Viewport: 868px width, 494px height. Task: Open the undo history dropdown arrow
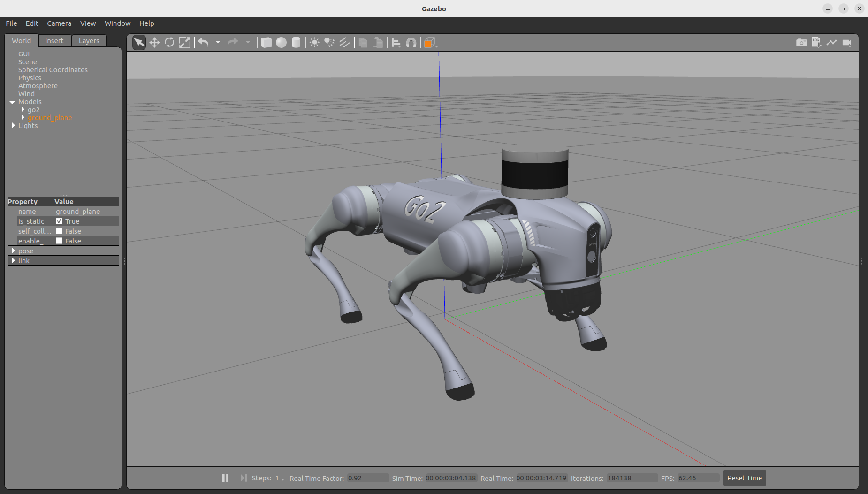[218, 43]
